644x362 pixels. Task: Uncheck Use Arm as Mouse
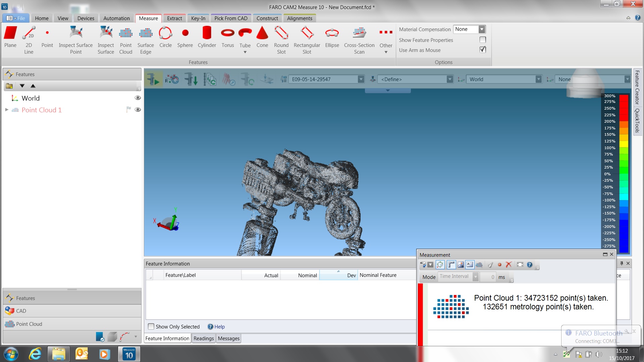click(483, 50)
